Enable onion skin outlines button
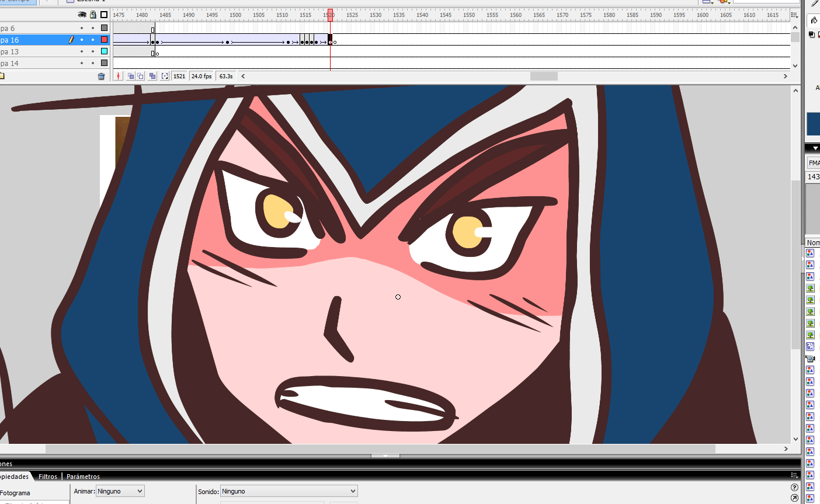The image size is (820, 504). [x=141, y=76]
